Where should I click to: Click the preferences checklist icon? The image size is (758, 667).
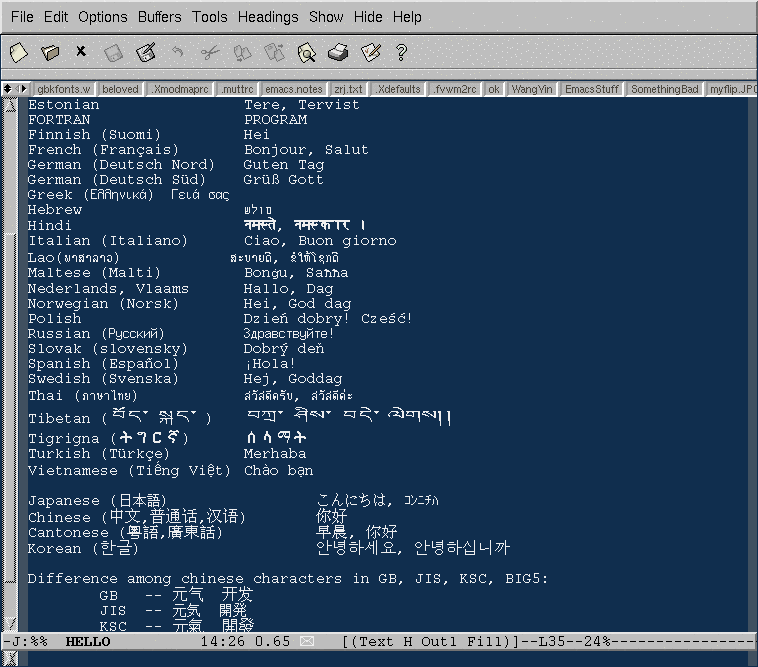[370, 51]
